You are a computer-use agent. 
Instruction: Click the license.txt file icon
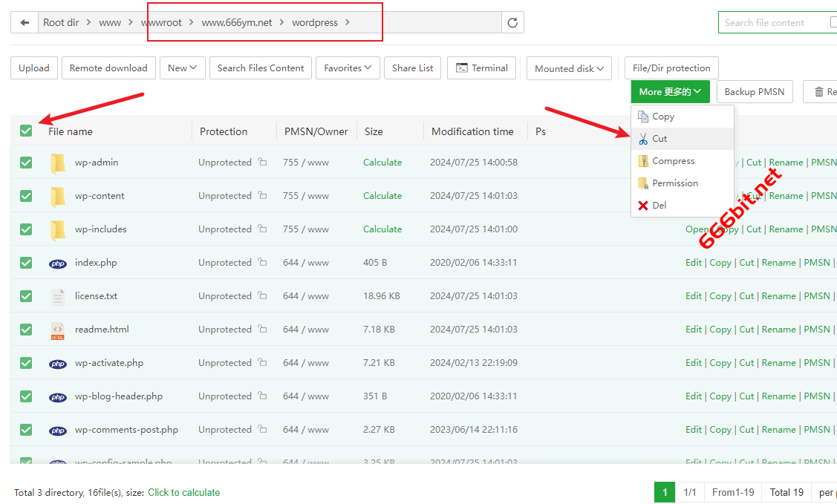58,296
